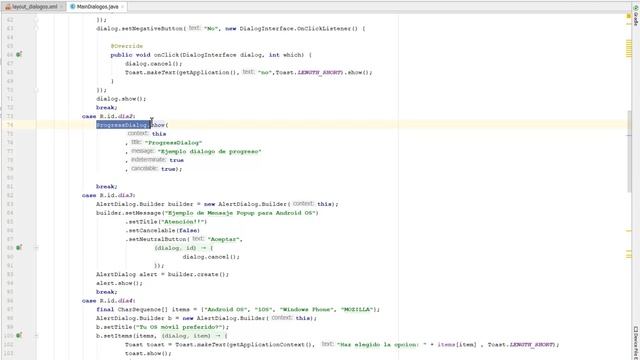Click b.setTitle("Tu OS movil preferido?") line
The image size is (640, 360).
162,327
